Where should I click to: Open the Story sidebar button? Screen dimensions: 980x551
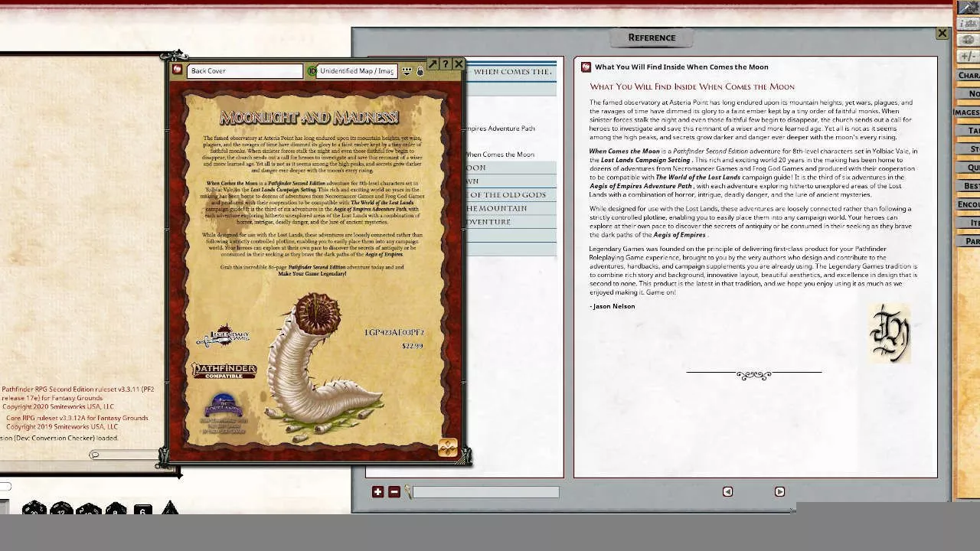click(x=968, y=148)
